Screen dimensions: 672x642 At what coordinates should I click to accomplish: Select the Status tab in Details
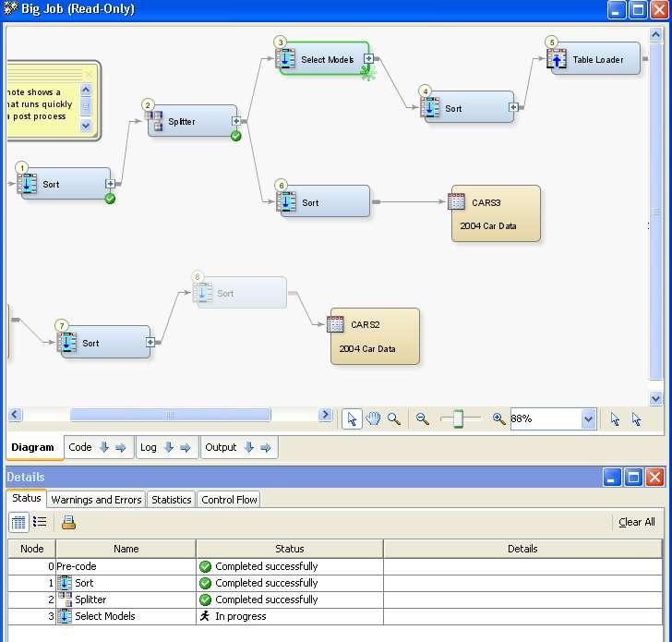[x=27, y=498]
